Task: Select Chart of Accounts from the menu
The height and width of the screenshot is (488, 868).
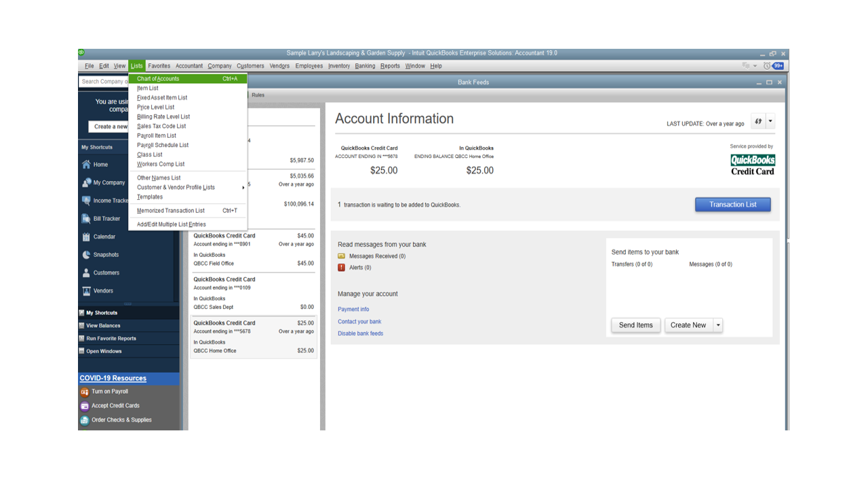Action: coord(157,79)
